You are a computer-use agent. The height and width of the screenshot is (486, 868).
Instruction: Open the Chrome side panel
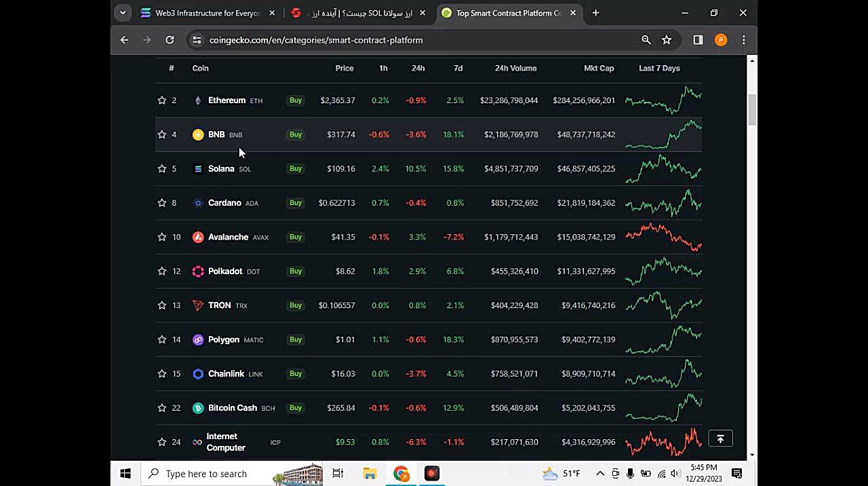698,40
